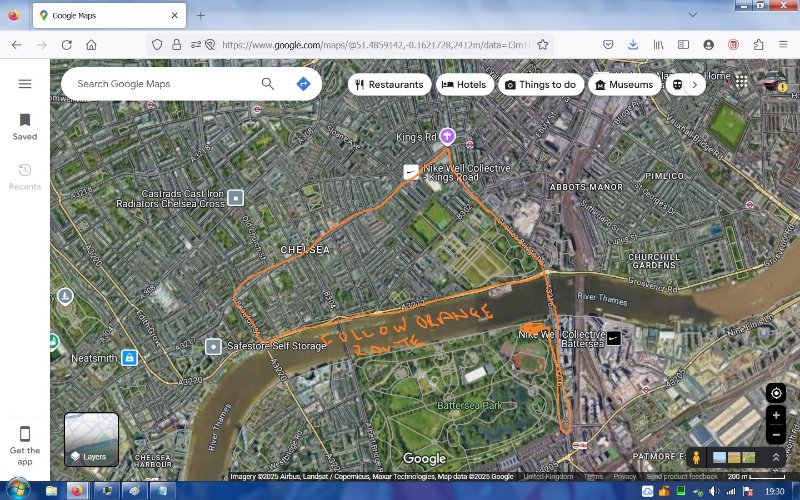Toggle Firefox sidebar view
The width and height of the screenshot is (800, 500).
684,45
